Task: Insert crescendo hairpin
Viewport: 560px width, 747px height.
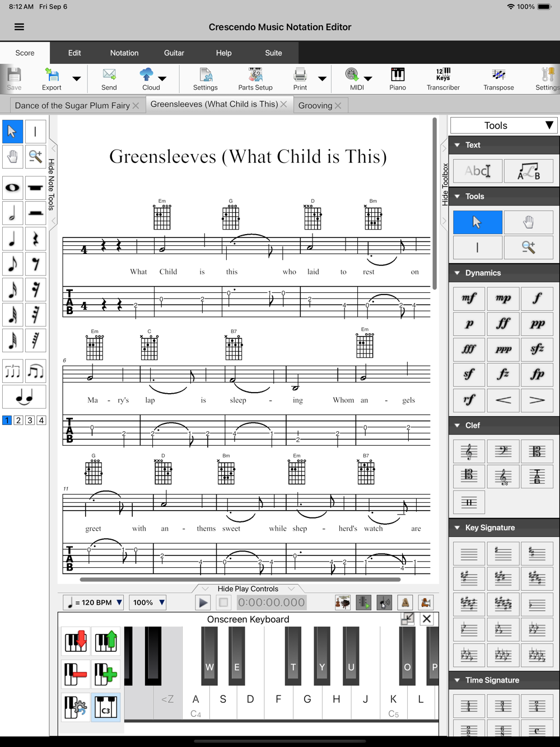Action: (x=503, y=400)
